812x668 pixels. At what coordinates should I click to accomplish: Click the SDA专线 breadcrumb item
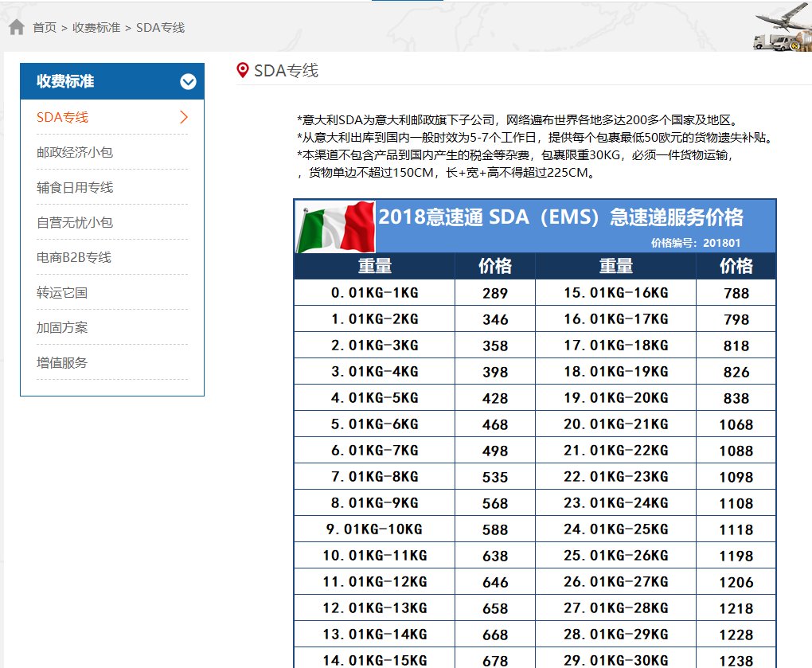click(160, 27)
